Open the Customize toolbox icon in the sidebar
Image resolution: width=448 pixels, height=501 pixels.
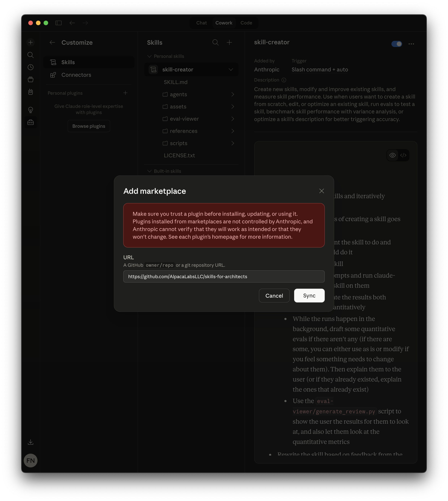[31, 122]
